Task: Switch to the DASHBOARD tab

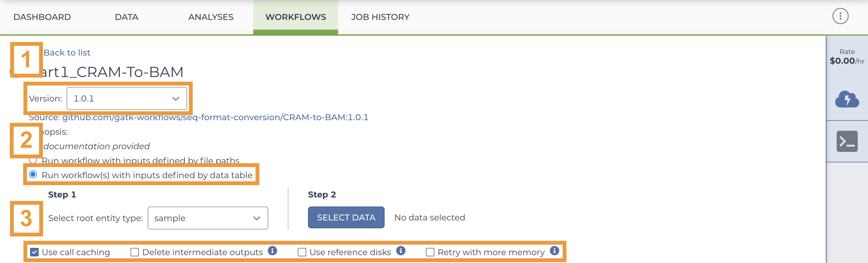Action: (42, 17)
